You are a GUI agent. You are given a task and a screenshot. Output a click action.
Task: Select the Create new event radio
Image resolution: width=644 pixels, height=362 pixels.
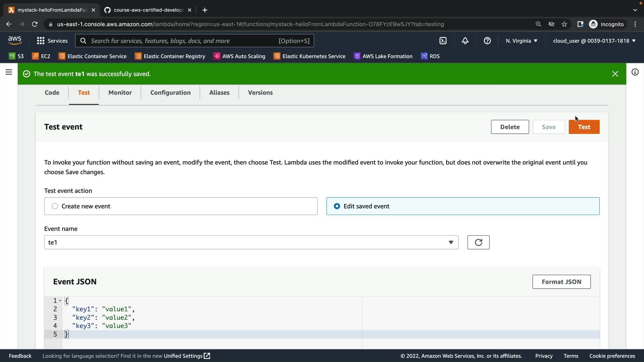[55, 206]
